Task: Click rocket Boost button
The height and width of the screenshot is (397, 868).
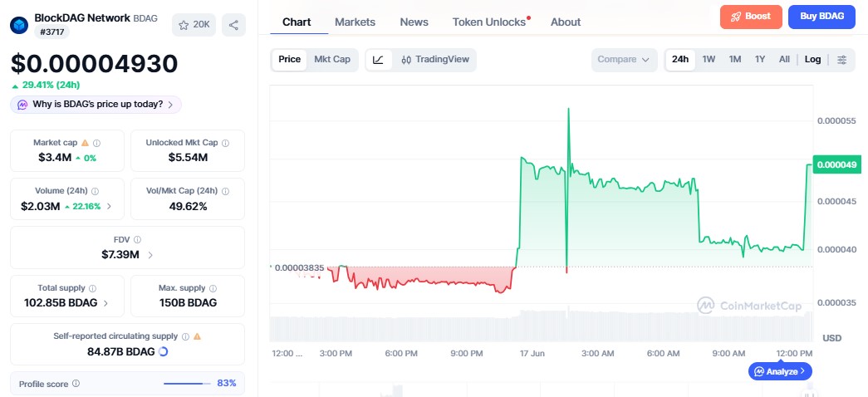Action: [x=751, y=17]
